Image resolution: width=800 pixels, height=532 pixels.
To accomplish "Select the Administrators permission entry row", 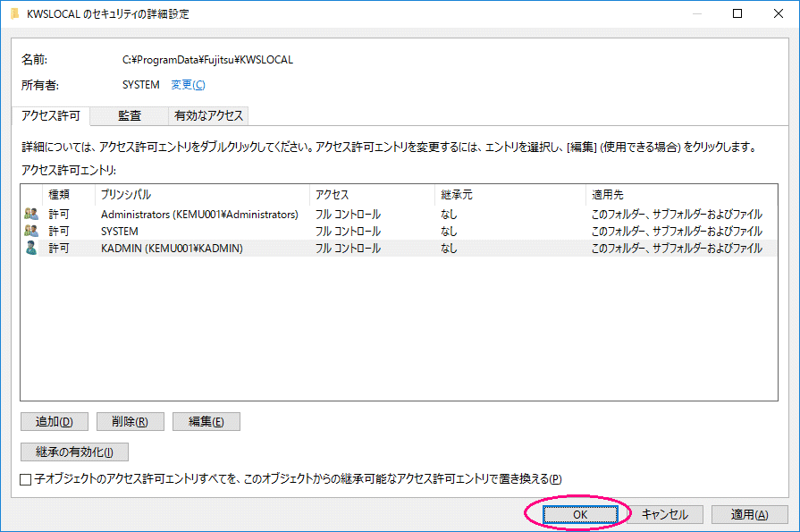I will [x=199, y=215].
